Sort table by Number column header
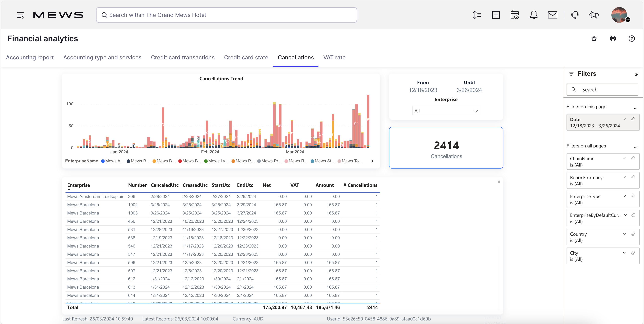The width and height of the screenshot is (644, 324). click(x=137, y=185)
